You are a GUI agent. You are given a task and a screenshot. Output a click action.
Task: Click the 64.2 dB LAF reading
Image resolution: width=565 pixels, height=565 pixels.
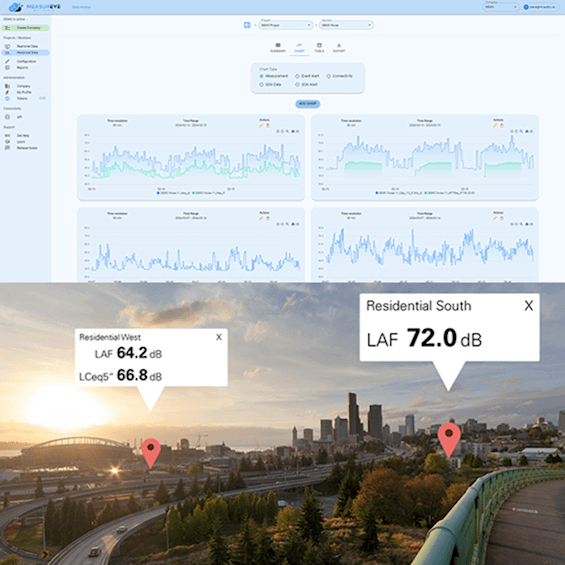pos(139,353)
